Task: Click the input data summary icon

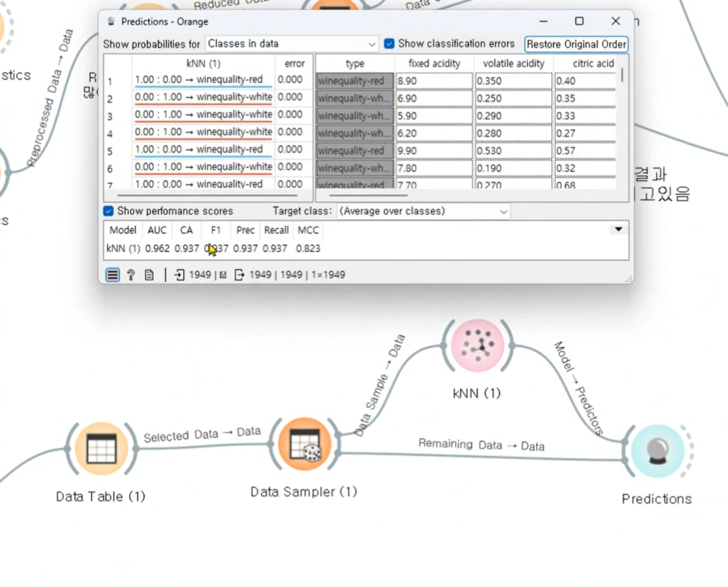Action: [179, 275]
